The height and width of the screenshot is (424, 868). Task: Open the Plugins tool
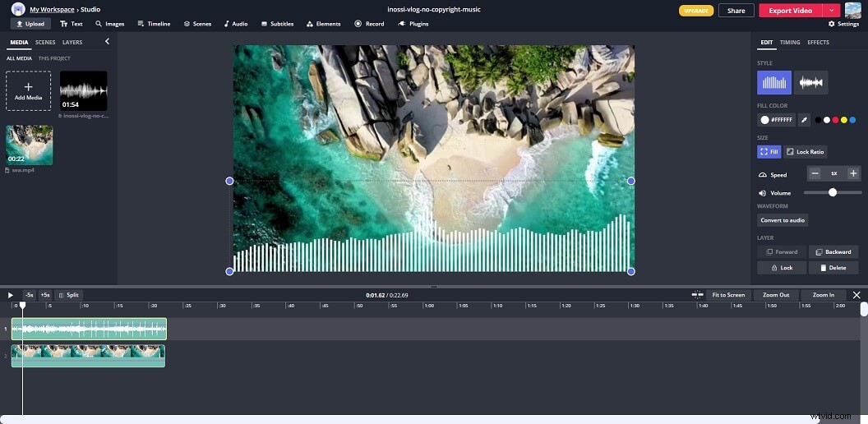point(413,24)
